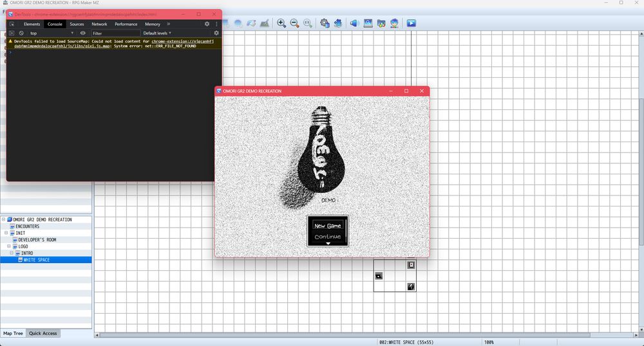
Task: Open the Character Generator icon
Action: (394, 23)
